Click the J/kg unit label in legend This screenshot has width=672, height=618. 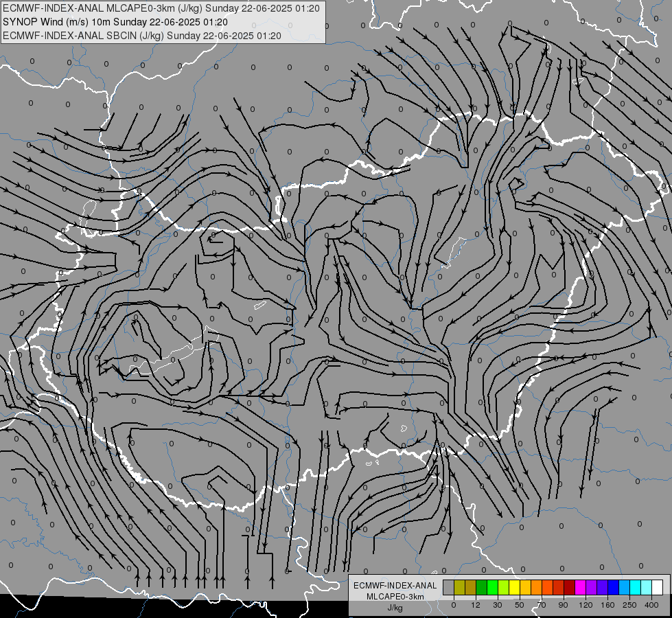point(395,608)
